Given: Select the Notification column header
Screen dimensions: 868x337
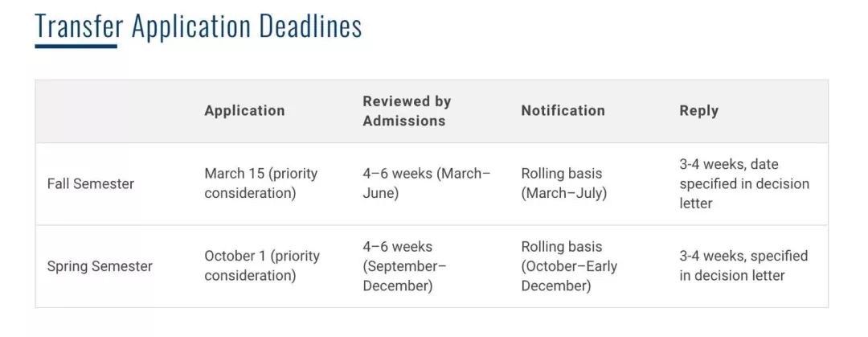Looking at the screenshot, I should click(x=563, y=111).
